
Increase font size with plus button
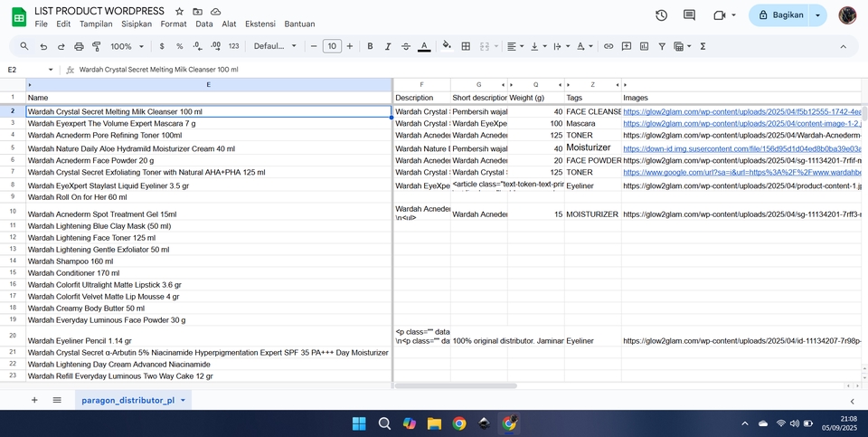[349, 46]
